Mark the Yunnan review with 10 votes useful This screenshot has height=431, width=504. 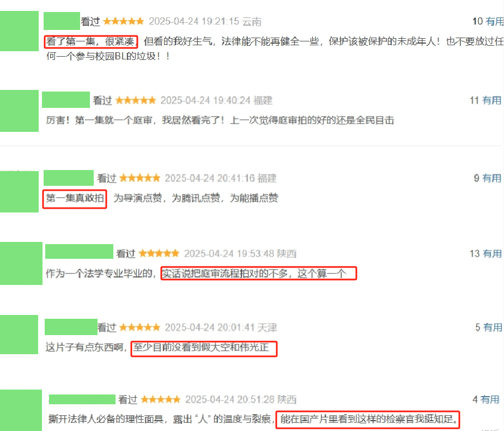494,22
